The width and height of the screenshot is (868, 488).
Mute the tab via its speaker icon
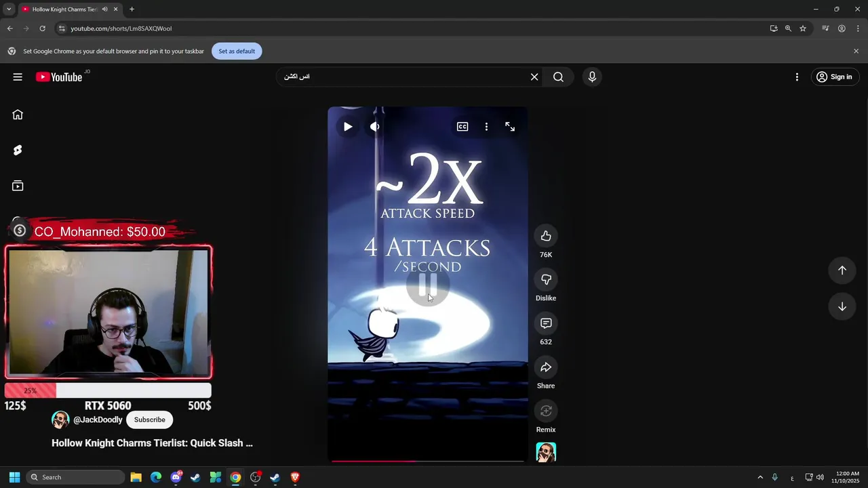[x=104, y=9]
